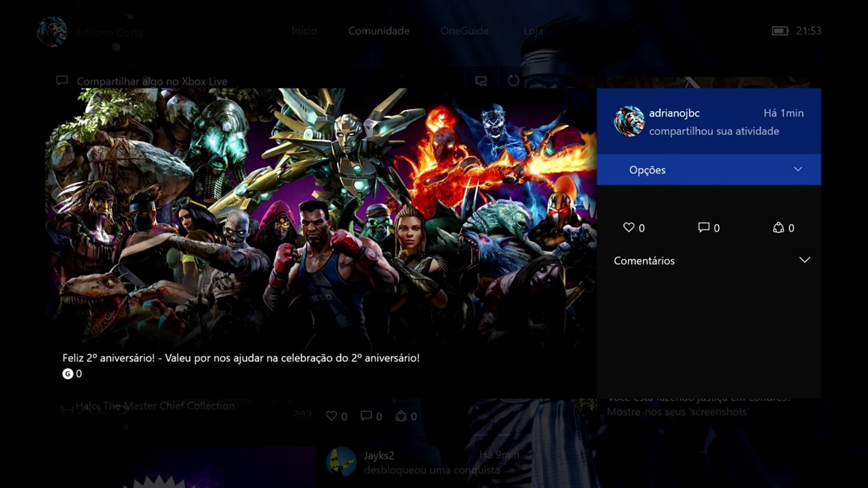Screen dimensions: 868x488
Task: Click the 21:53 clock
Action: (808, 31)
